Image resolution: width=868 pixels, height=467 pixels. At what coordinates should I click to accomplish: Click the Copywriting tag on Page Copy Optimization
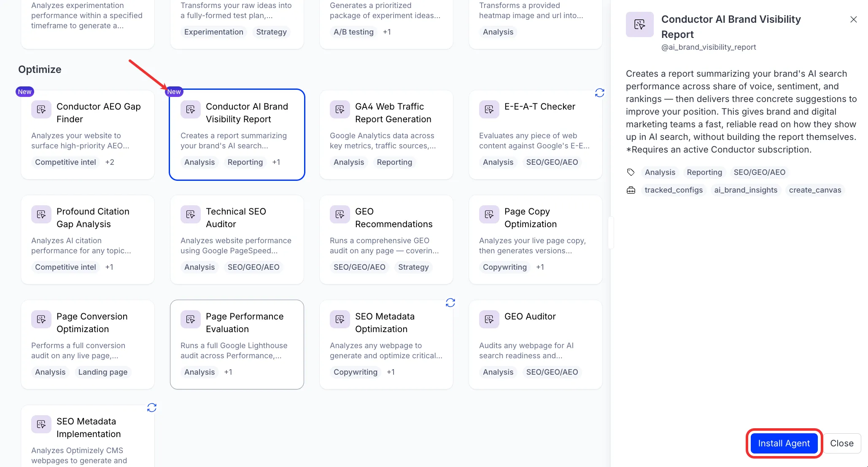point(505,267)
